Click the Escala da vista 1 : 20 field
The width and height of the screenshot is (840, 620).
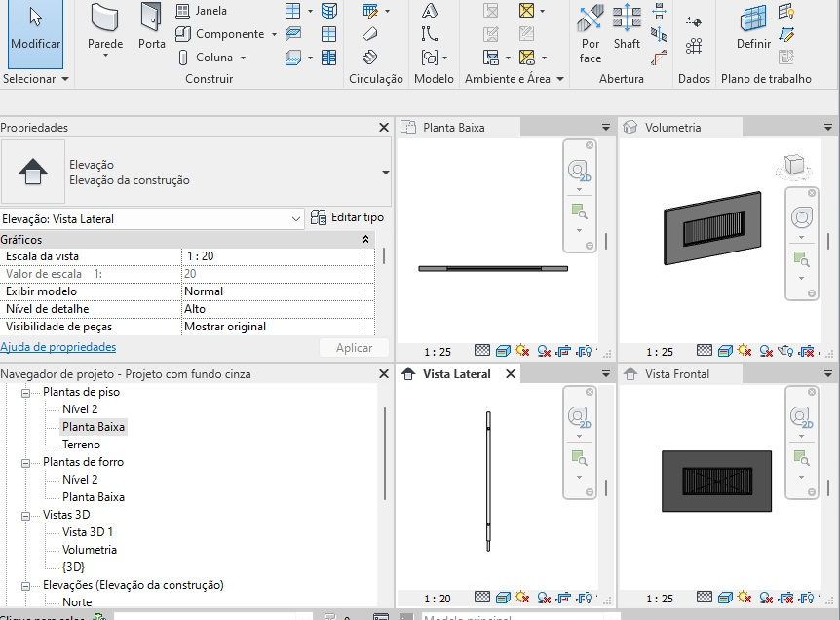point(272,256)
